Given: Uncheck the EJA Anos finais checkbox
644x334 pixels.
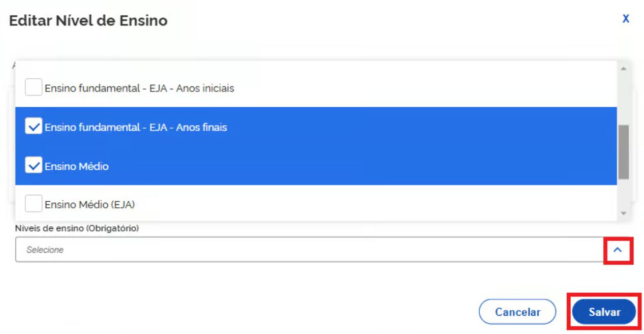Looking at the screenshot, I should [x=34, y=127].
